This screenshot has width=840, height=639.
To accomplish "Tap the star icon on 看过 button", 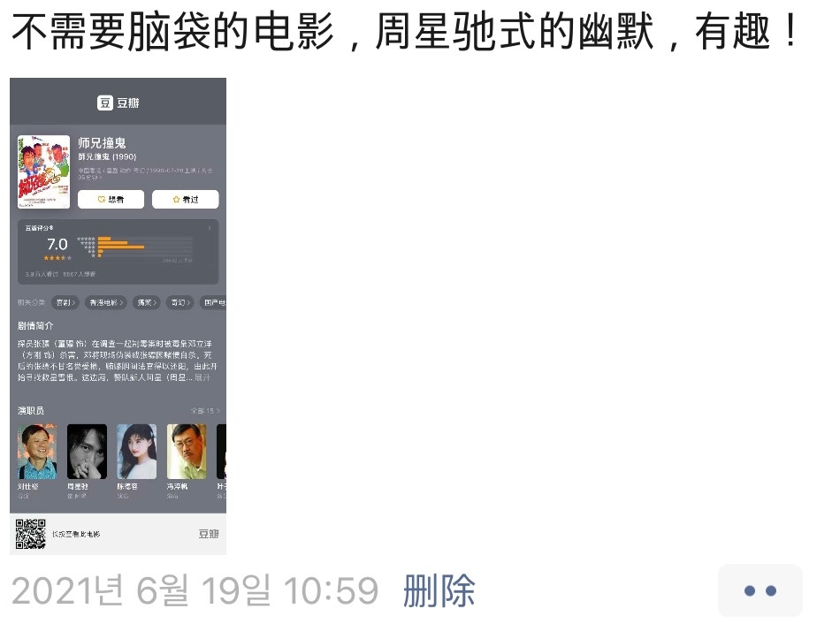I will [176, 199].
